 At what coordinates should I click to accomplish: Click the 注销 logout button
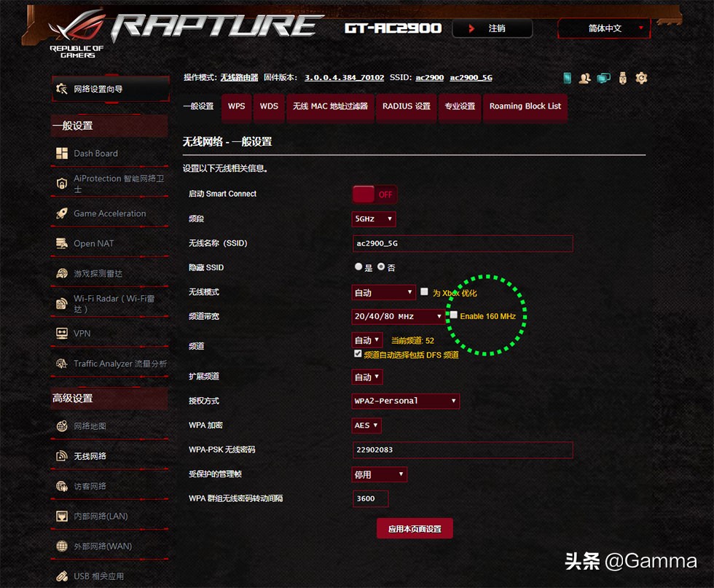point(493,28)
